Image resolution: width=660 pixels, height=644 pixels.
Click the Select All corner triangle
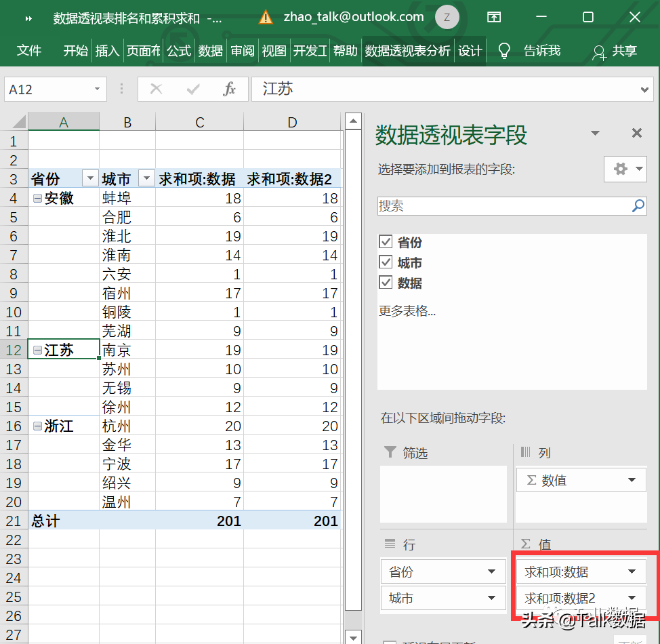[19, 122]
